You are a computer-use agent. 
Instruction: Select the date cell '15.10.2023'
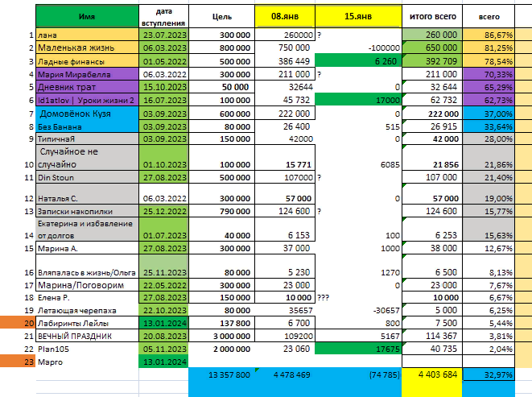tap(163, 87)
